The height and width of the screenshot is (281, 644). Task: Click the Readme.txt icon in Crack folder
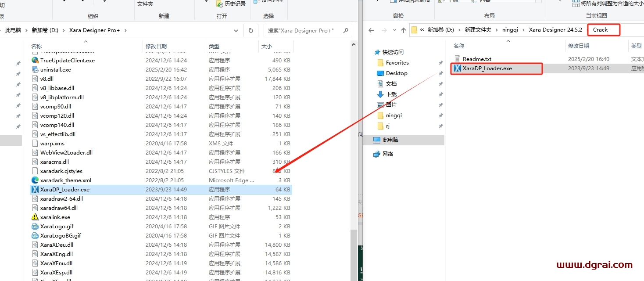coord(458,59)
